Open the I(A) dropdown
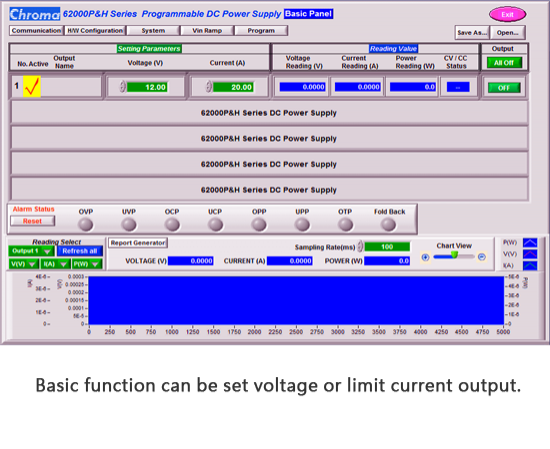Viewport: 550px width, 449px height. pyautogui.click(x=55, y=264)
